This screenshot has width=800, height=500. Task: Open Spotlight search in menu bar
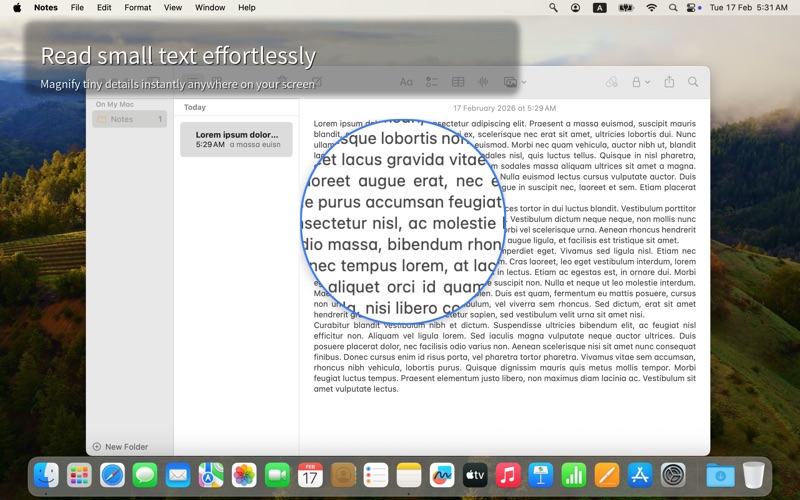[x=673, y=8]
